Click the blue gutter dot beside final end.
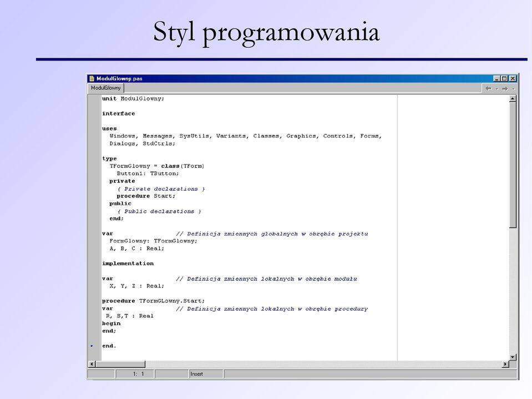This screenshot has height=399, width=532. (92, 346)
